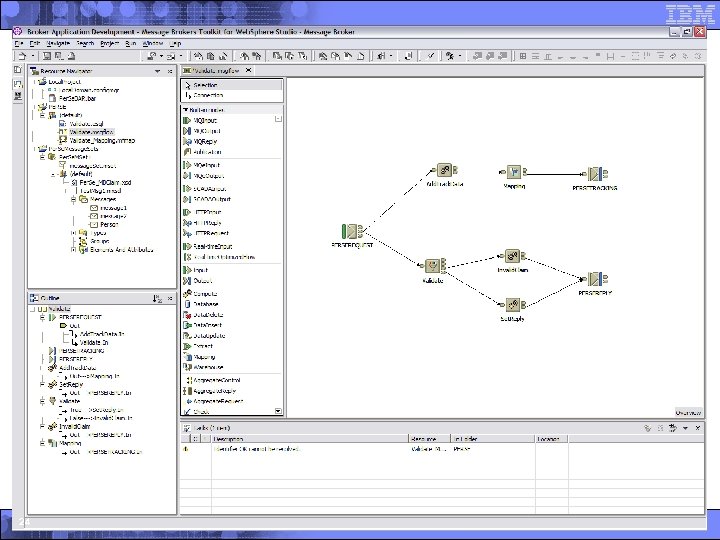Close the Validate.msgflow editor tab
The height and width of the screenshot is (540, 720).
(x=248, y=70)
